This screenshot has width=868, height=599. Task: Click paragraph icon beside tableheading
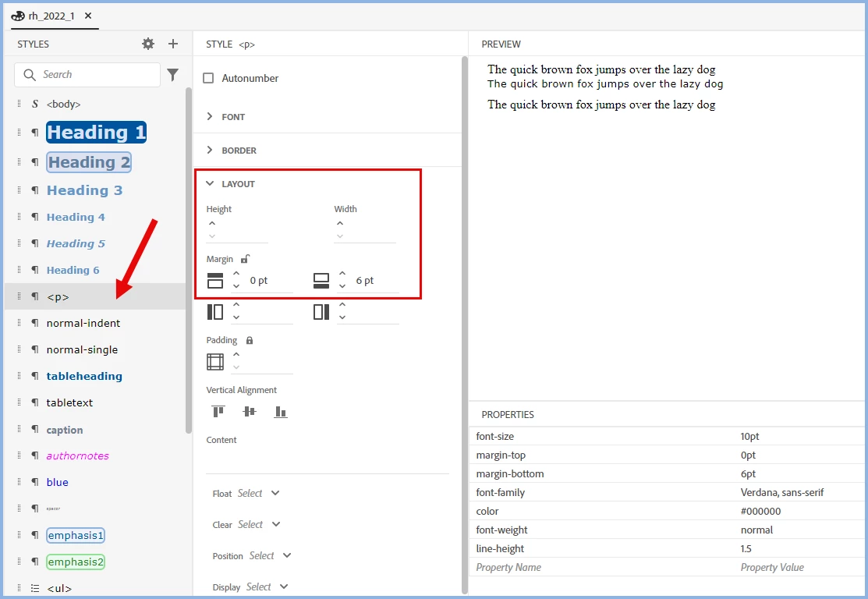[x=35, y=376]
